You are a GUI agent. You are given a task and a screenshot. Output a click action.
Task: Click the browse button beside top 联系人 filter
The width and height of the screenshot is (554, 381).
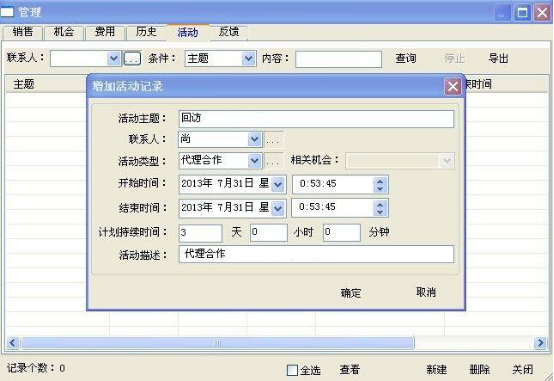tap(132, 59)
